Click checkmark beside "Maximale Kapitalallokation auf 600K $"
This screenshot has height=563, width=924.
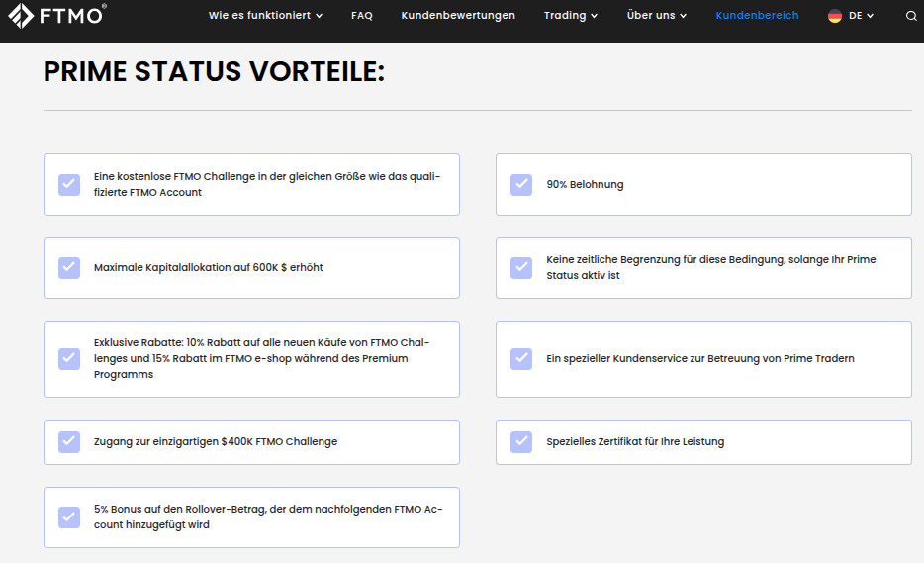(x=69, y=267)
